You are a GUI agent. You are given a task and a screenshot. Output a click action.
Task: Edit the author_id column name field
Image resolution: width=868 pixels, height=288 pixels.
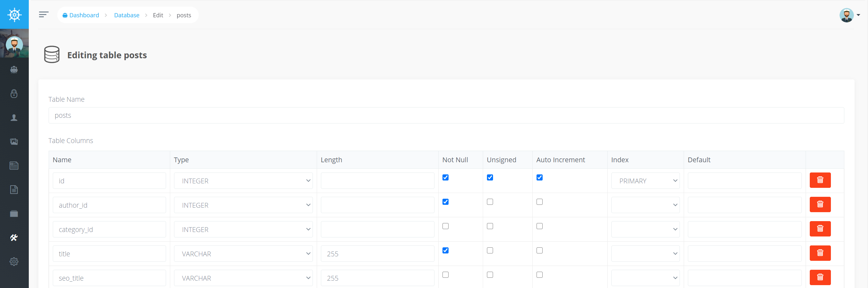point(109,205)
